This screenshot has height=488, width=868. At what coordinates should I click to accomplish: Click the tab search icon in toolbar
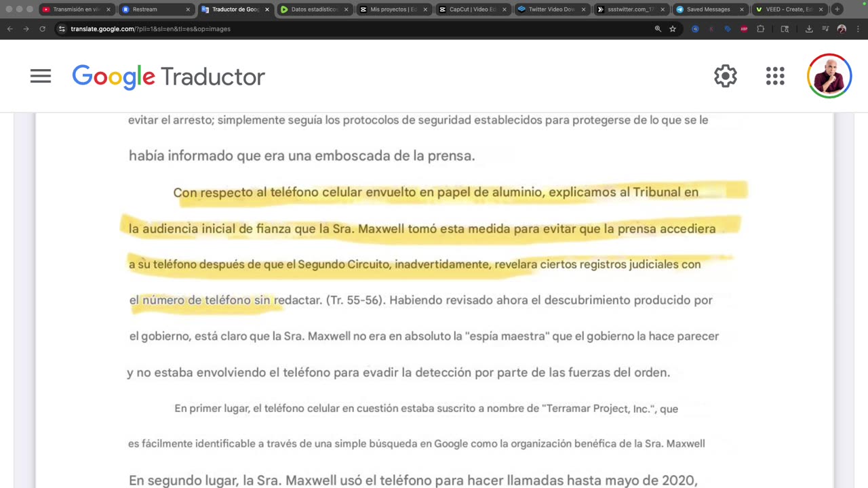click(x=785, y=29)
